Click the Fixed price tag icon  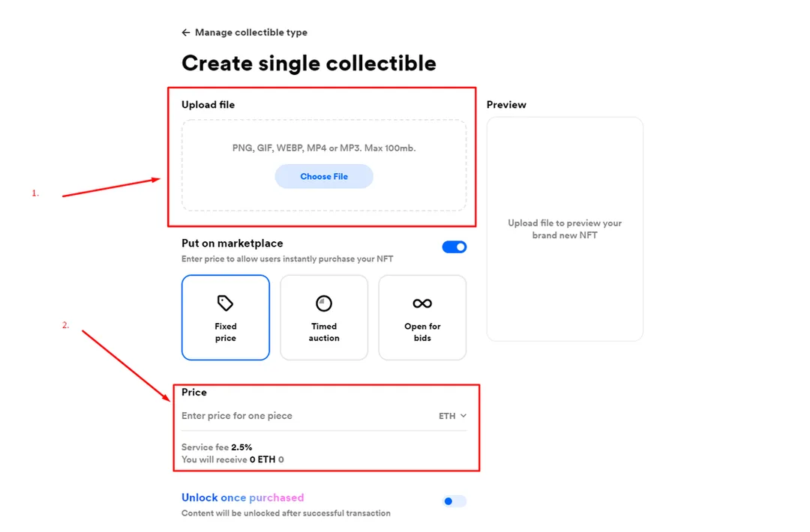(226, 303)
